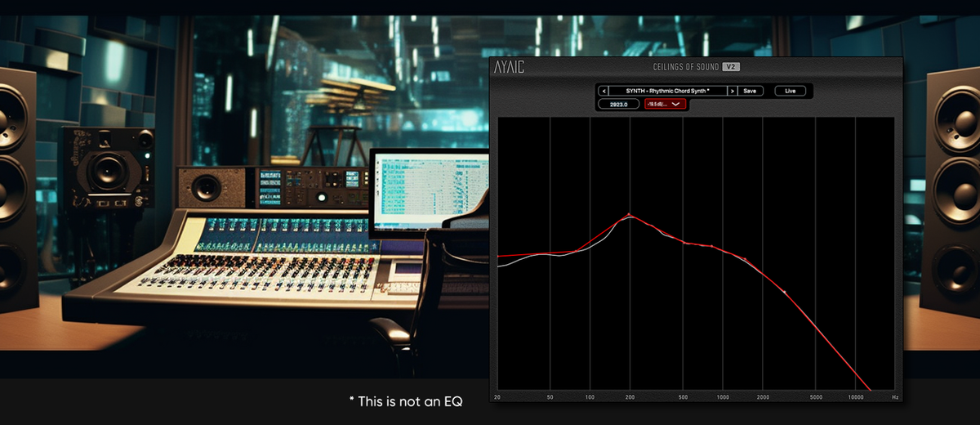Click the red curve's left starting end

[500, 256]
